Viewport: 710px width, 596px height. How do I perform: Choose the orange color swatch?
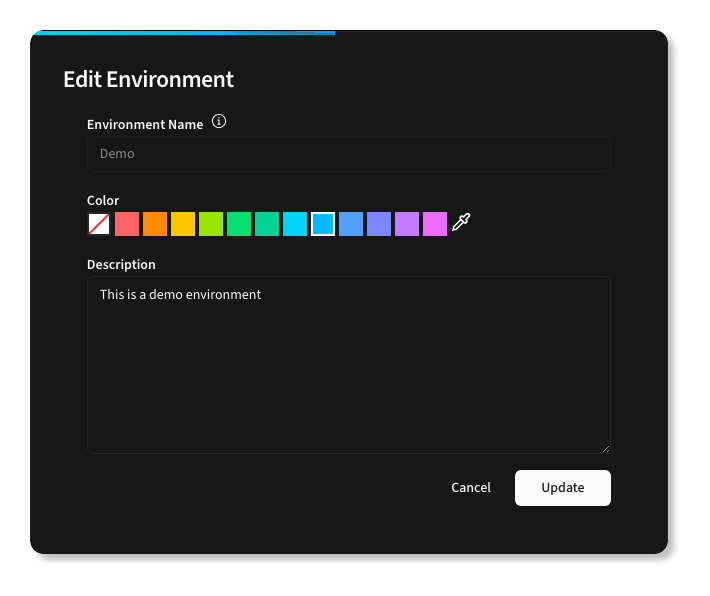pos(155,224)
